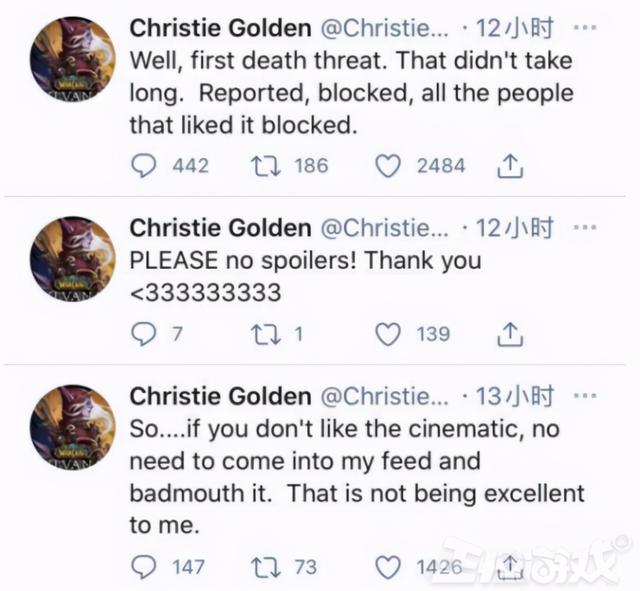Screen dimensions: 640x591
Task: Share the death threat tweet
Action: point(510,166)
